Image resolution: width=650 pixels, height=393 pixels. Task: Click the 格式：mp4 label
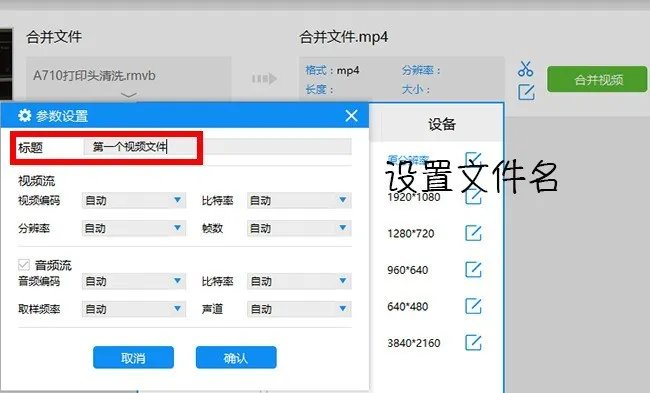(332, 70)
